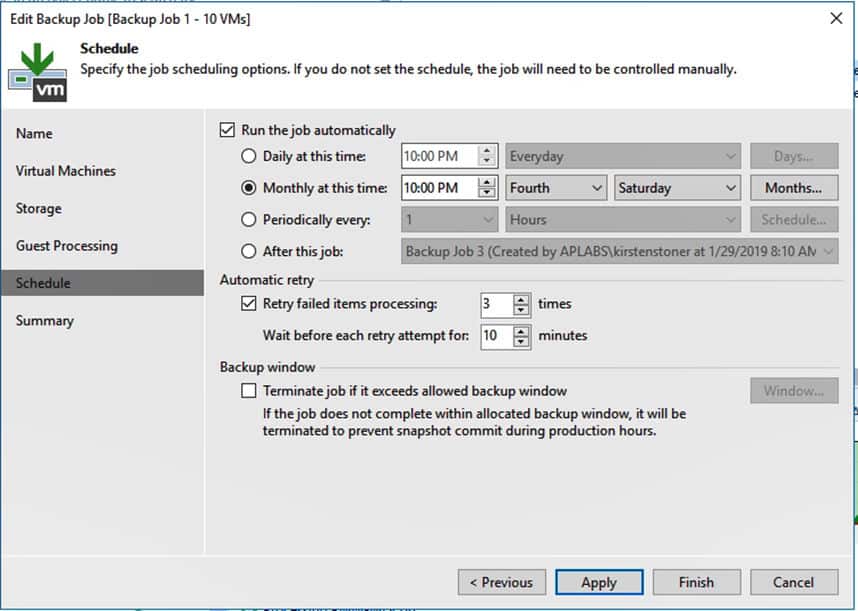Decrease the Monthly time with down arrow
Screen dimensions: 858x611
pyautogui.click(x=486, y=194)
